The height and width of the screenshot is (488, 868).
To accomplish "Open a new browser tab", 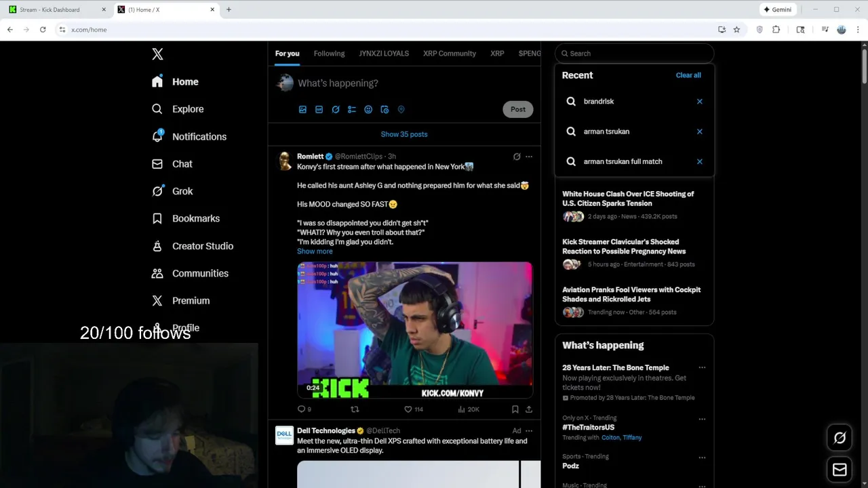I will pyautogui.click(x=229, y=9).
